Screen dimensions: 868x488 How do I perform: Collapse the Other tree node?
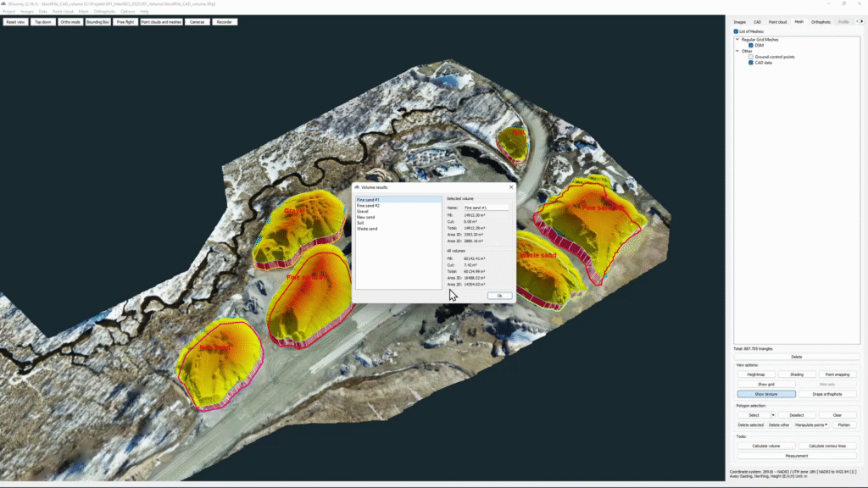[x=737, y=51]
